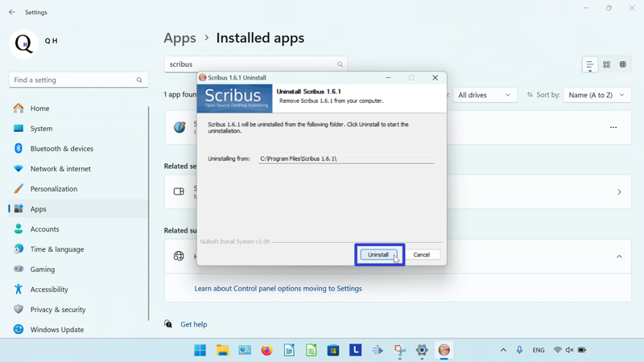
Task: Click the Uninstall button in Scribus dialog
Action: pyautogui.click(x=378, y=254)
